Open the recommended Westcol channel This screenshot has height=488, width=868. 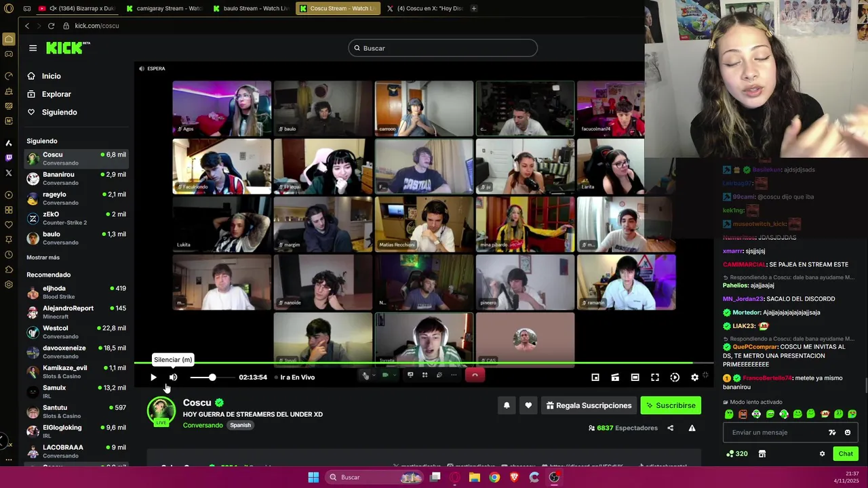(76, 332)
